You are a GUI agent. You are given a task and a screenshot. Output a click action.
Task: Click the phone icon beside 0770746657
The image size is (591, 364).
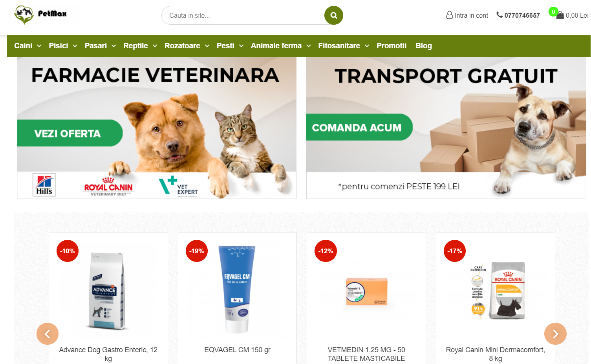coord(500,15)
